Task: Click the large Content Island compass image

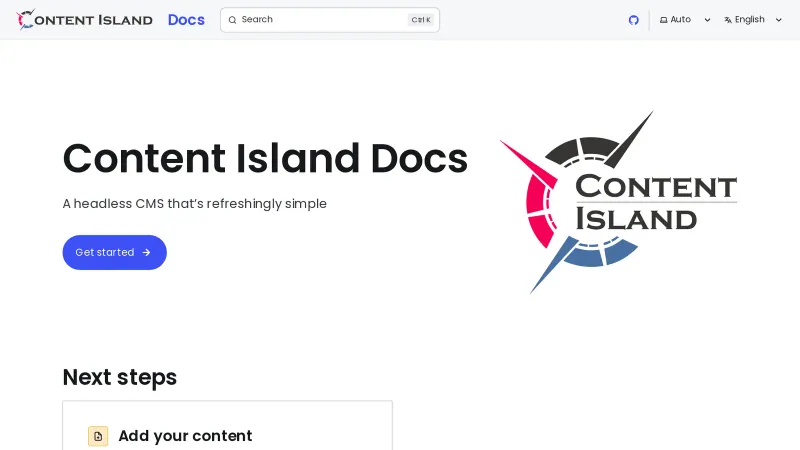Action: [618, 202]
